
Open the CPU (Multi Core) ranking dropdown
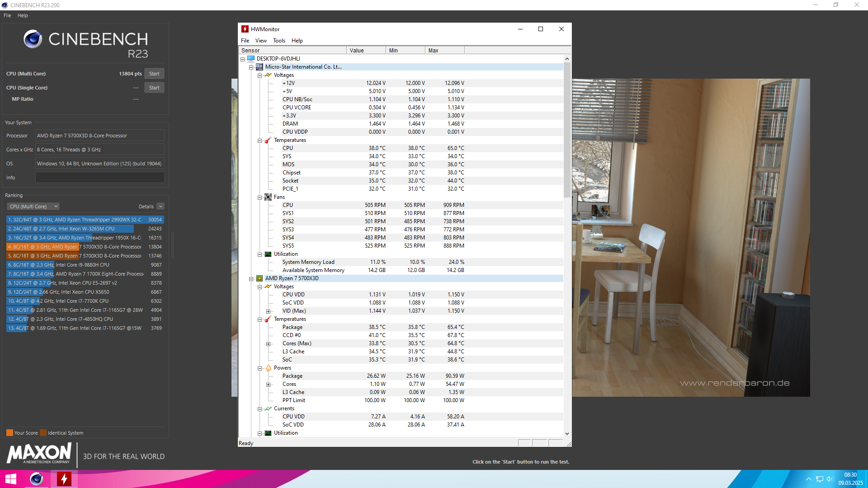(x=33, y=206)
